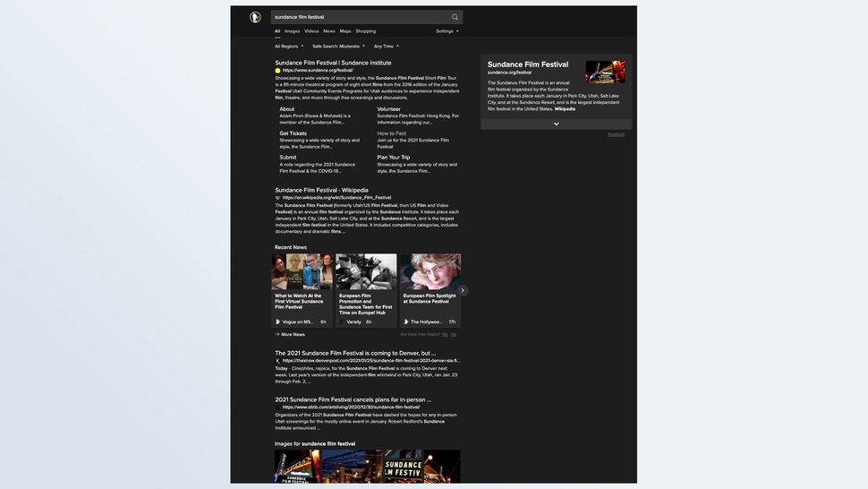The image size is (868, 489).
Task: Open the Sundance Film Festival - Wikipedia result
Action: pyautogui.click(x=321, y=190)
